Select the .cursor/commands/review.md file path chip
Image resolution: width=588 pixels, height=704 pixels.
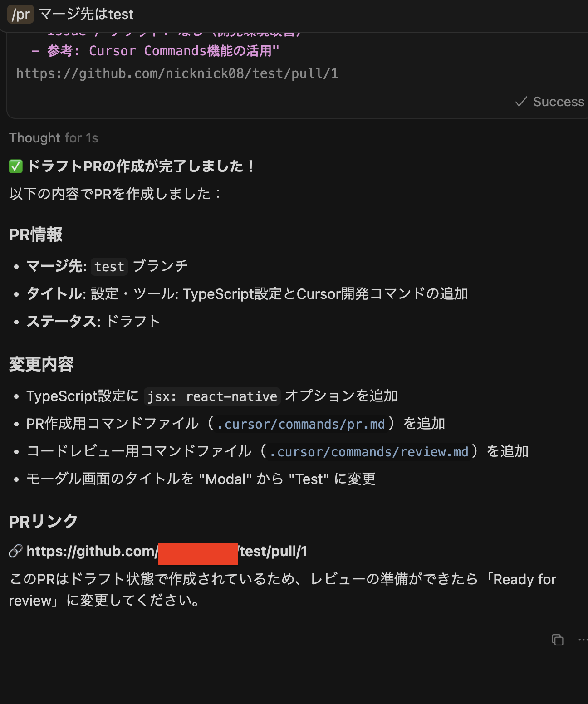point(369,452)
